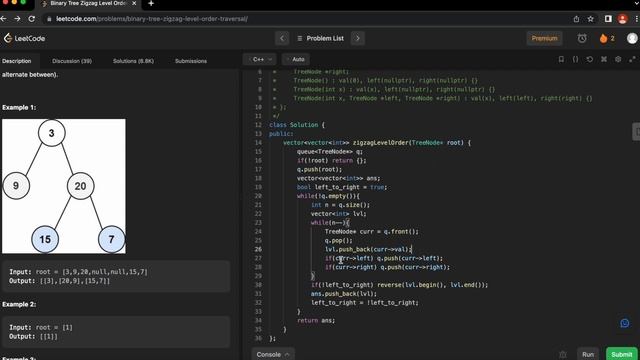Open Chrome profile avatar
Image resolution: width=640 pixels, height=360 pixels.
coord(622,19)
